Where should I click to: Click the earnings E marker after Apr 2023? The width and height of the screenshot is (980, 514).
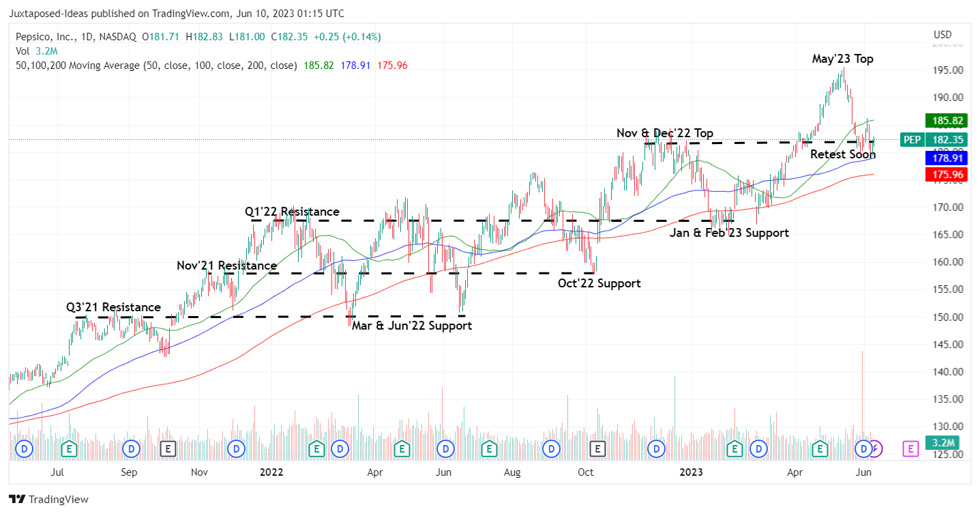click(x=820, y=448)
